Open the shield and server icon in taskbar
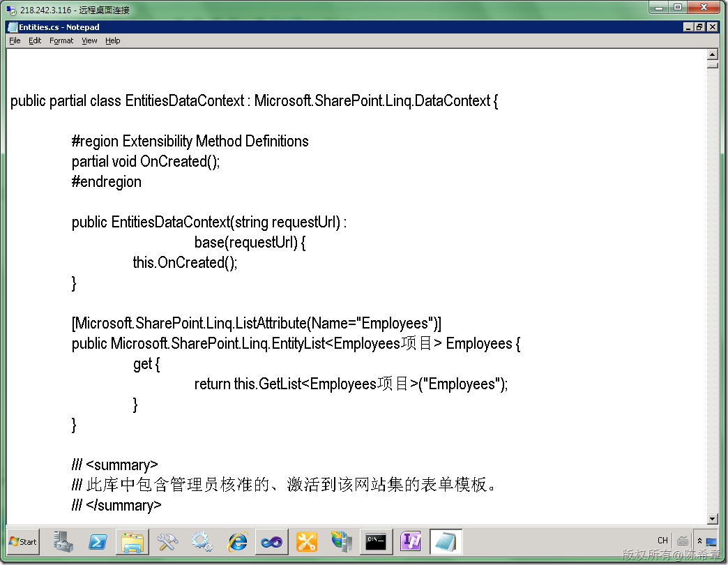 (x=341, y=541)
